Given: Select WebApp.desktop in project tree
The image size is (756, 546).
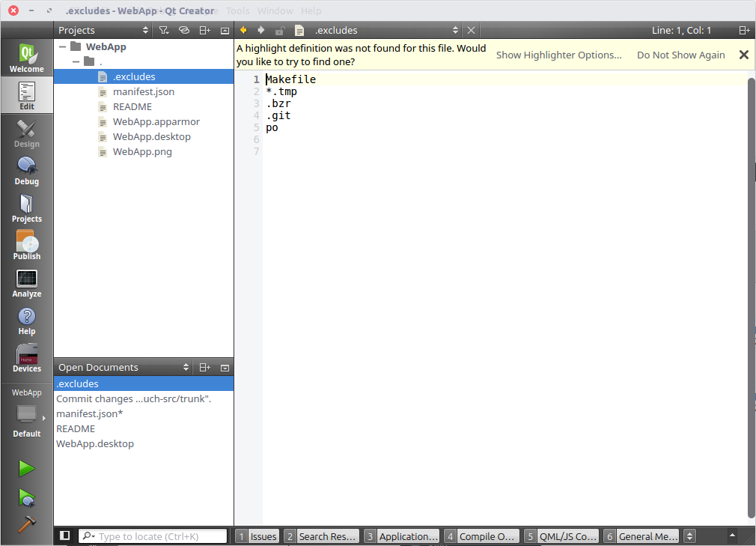Looking at the screenshot, I should point(144,136).
